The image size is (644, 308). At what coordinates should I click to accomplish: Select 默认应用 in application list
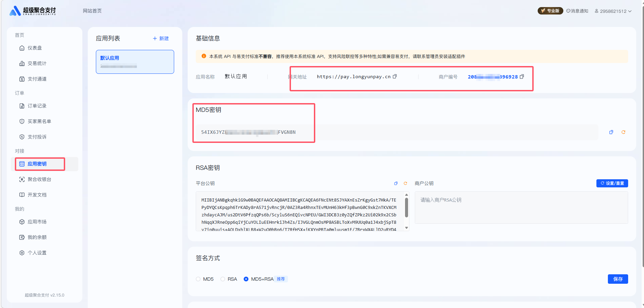pos(135,62)
